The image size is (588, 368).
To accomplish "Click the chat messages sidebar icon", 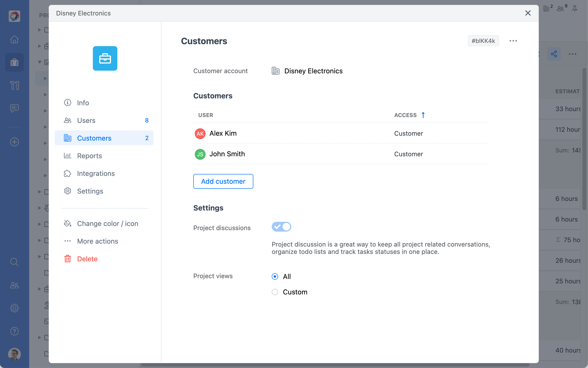I will pos(14,108).
